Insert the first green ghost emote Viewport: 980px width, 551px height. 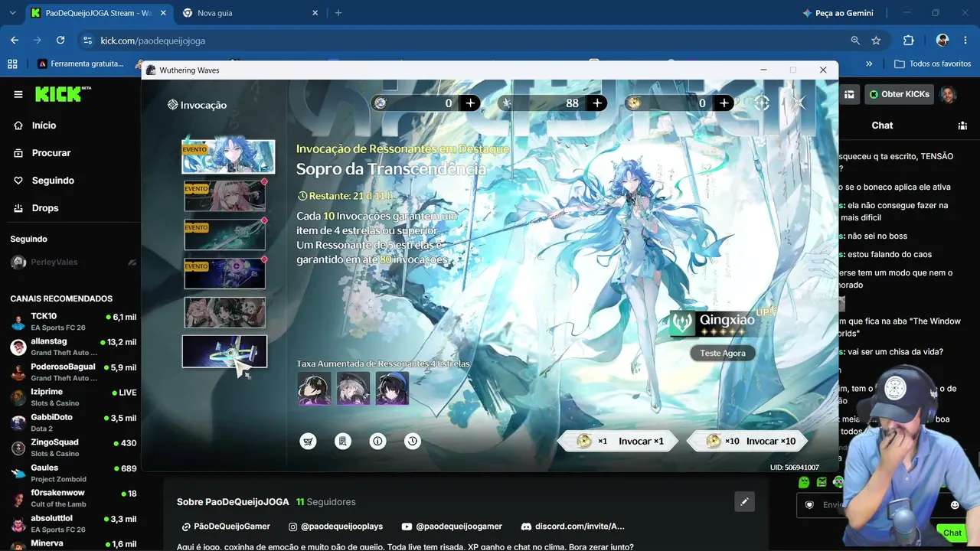coord(804,482)
